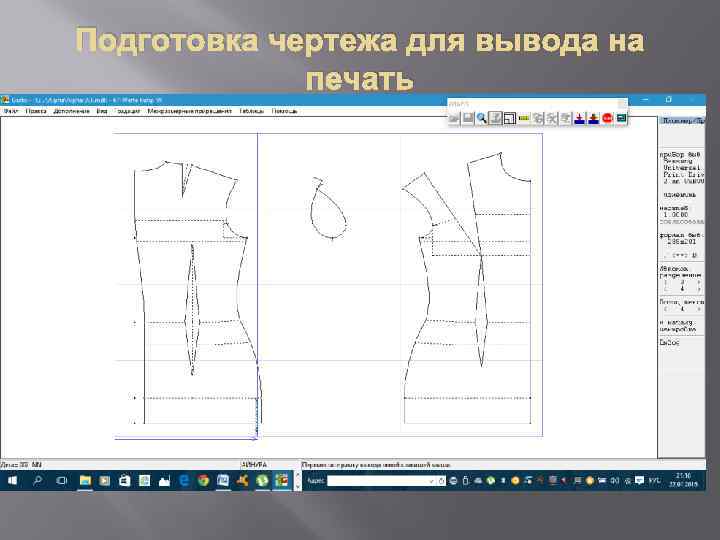This screenshot has height=540, width=720.
Task: Click the teal screen icon in toolbar
Action: click(x=621, y=118)
